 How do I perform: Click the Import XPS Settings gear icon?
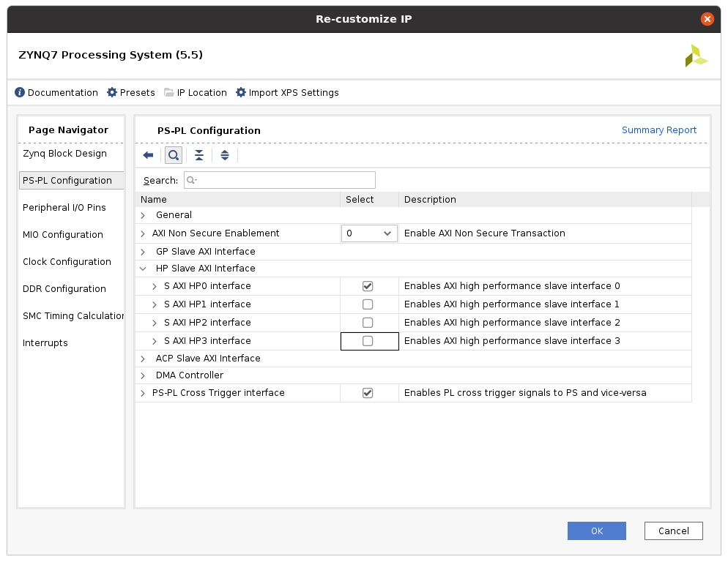[240, 92]
